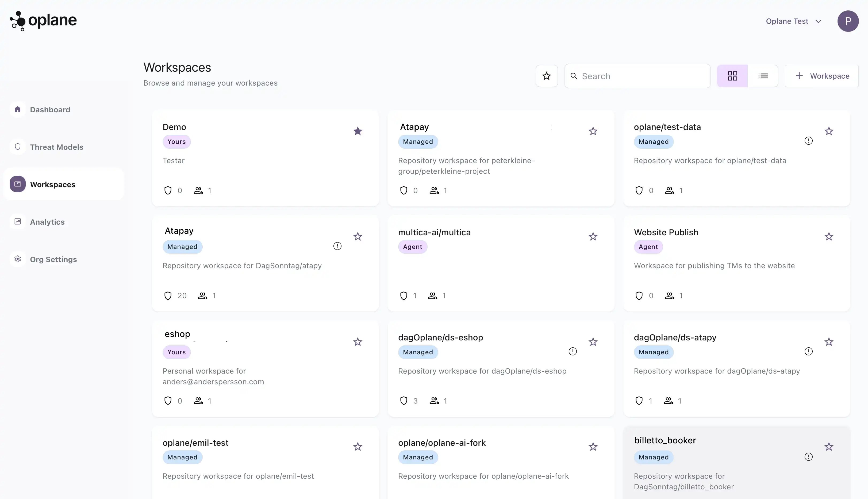Click the Search workspaces field
This screenshot has width=868, height=499.
pyautogui.click(x=637, y=76)
